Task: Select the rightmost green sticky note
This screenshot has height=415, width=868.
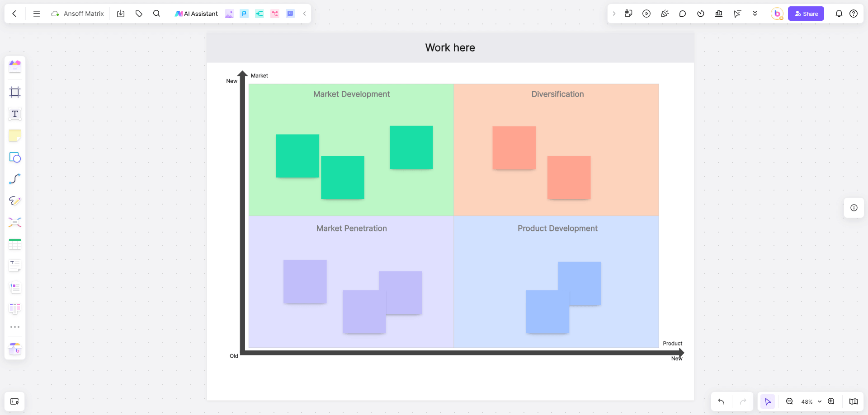Action: [411, 147]
